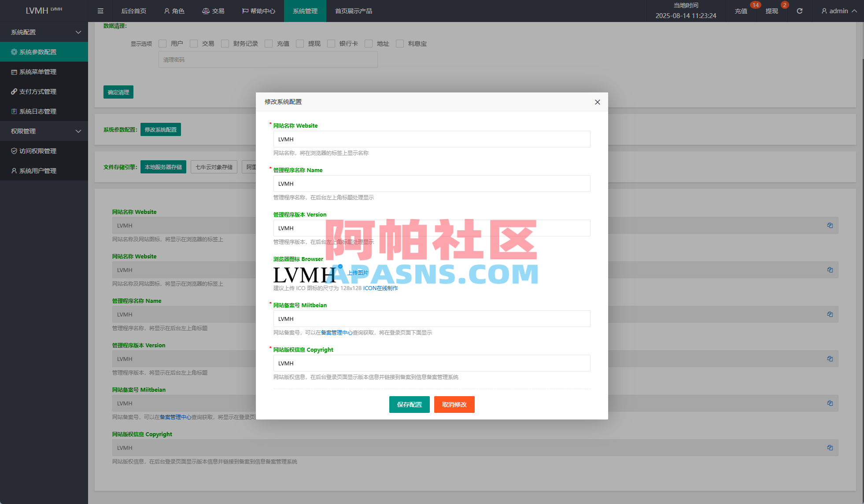Click the copy icon beside 网站版权信息 field
Viewport: 864px width, 504px height.
point(830,448)
